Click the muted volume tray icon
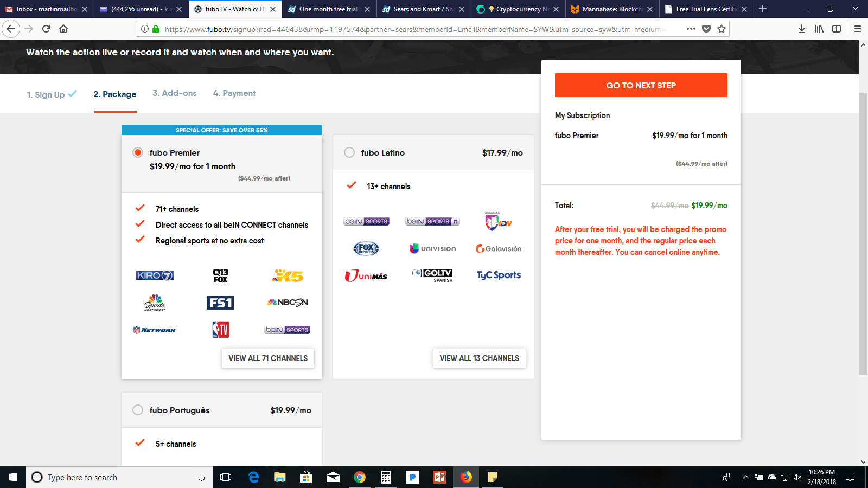The width and height of the screenshot is (868, 488). pos(797,477)
